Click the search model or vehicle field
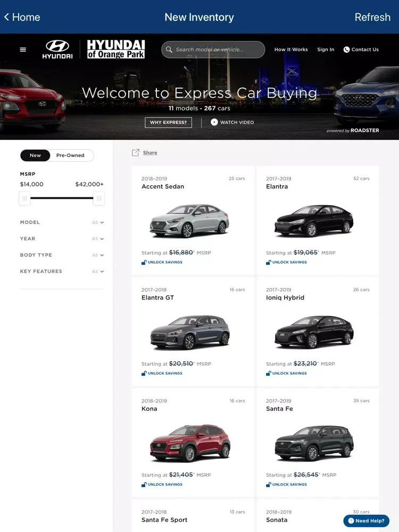Image resolution: width=399 pixels, height=532 pixels. pyautogui.click(x=213, y=49)
